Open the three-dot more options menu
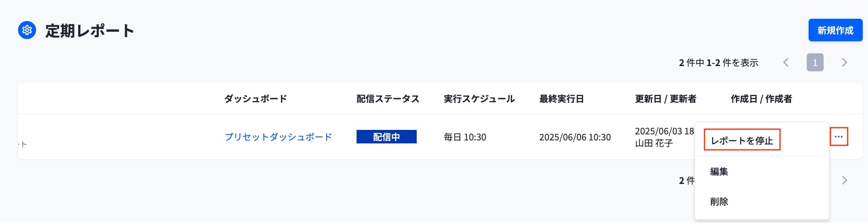 tap(839, 137)
